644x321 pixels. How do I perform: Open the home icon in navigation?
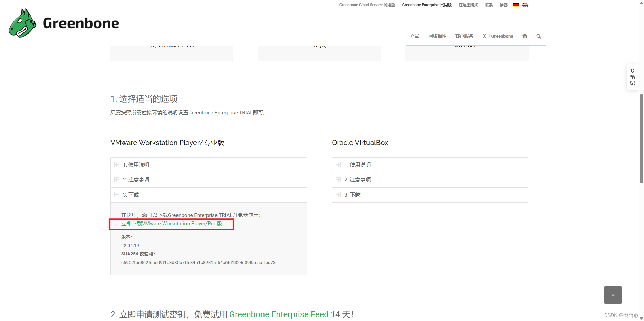525,36
